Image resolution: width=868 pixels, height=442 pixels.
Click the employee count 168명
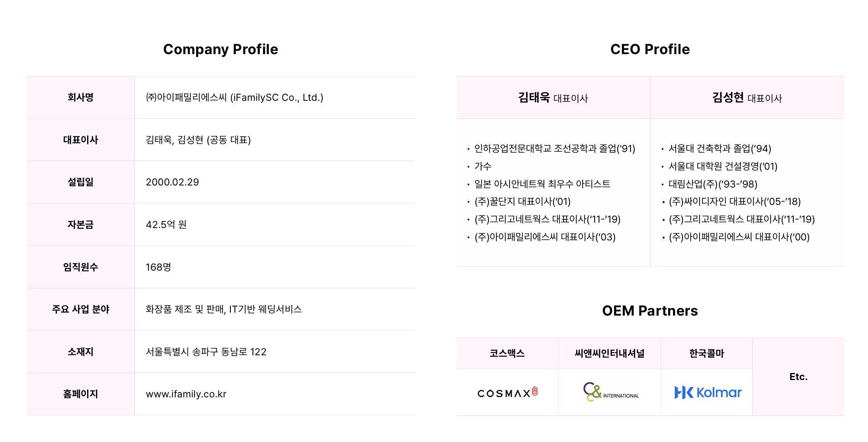tap(158, 267)
